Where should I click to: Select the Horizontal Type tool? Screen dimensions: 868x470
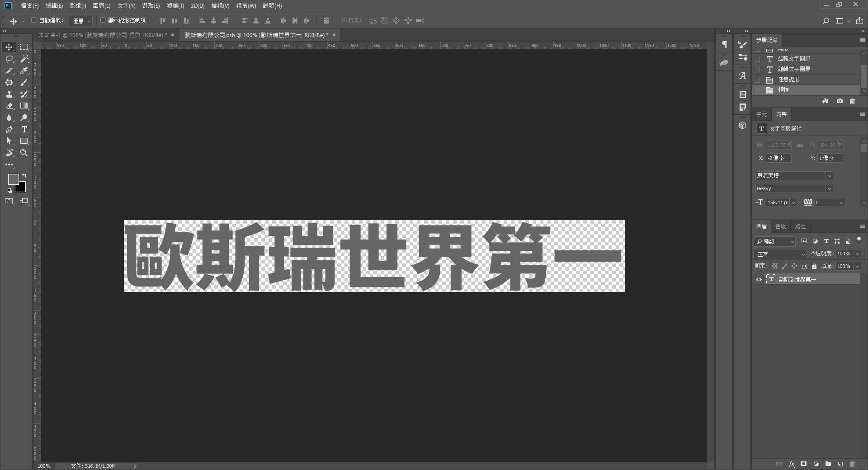point(24,130)
